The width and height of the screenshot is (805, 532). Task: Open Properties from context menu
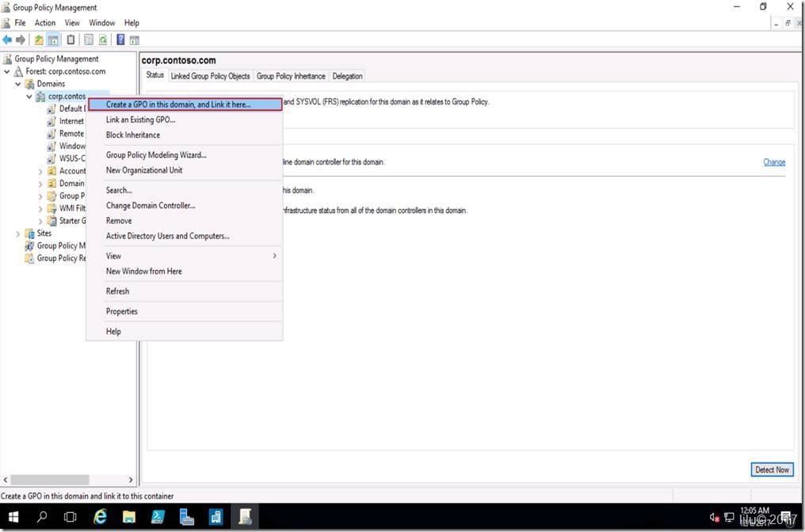click(185, 311)
